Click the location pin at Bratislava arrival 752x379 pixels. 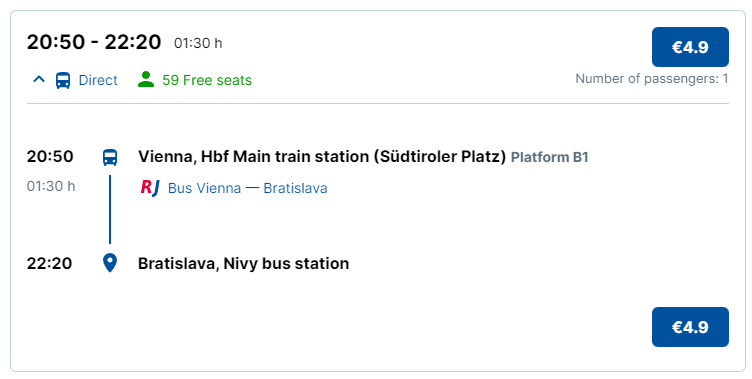pos(110,263)
